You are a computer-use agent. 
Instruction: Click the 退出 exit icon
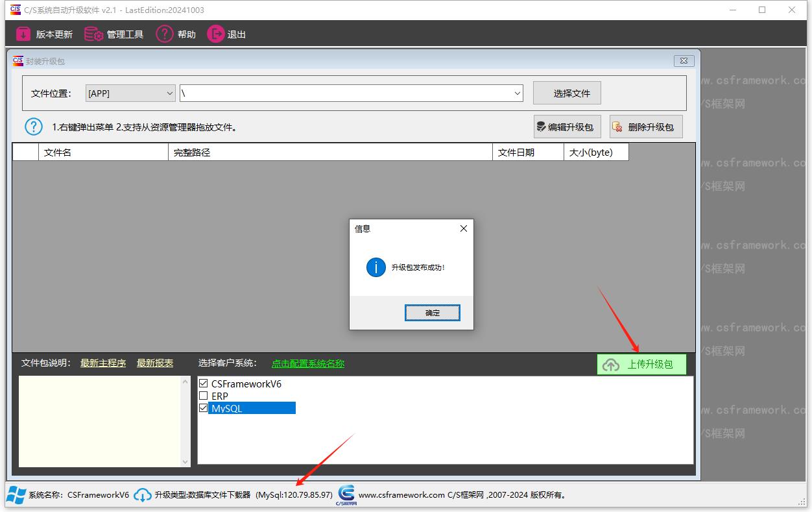click(215, 34)
